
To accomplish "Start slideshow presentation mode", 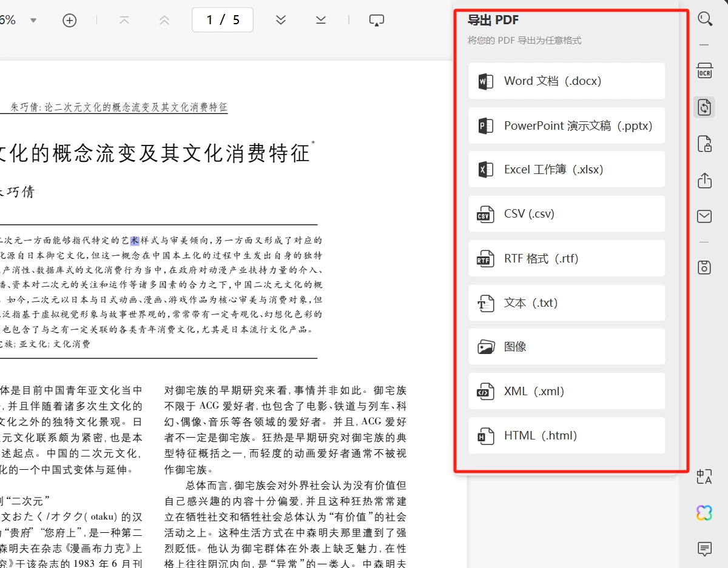I will pos(377,20).
